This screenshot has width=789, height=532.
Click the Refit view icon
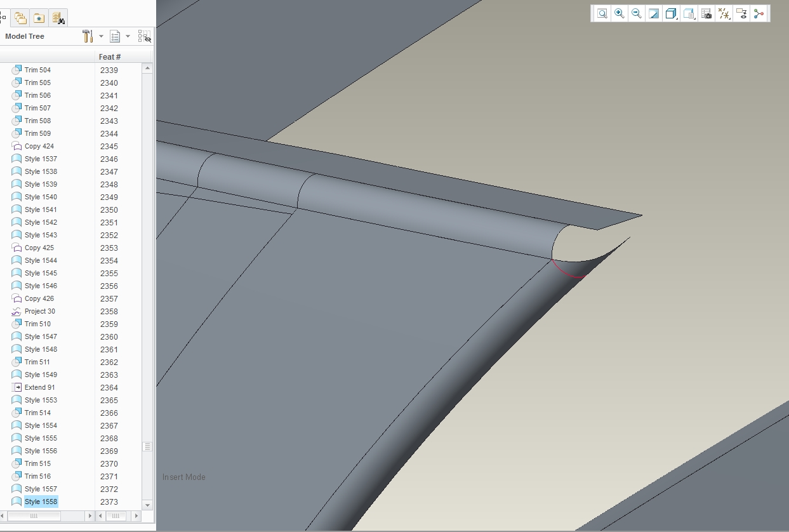pos(602,13)
